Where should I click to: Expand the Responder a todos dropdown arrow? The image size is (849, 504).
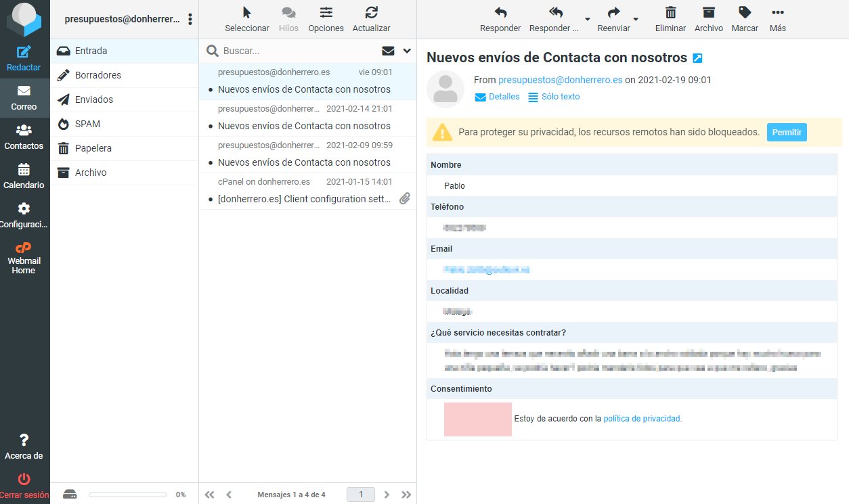[587, 19]
